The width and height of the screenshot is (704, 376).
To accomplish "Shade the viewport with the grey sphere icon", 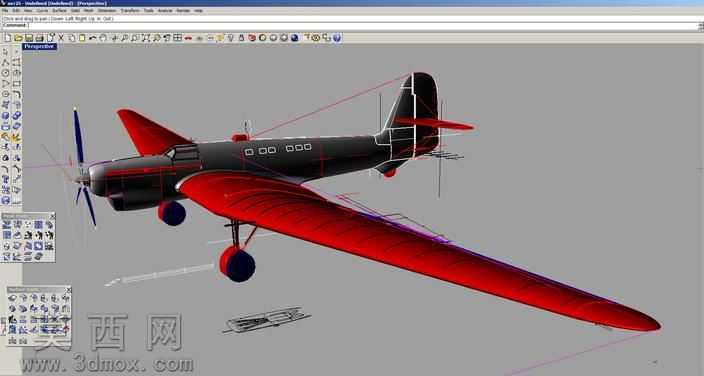I will [273, 38].
